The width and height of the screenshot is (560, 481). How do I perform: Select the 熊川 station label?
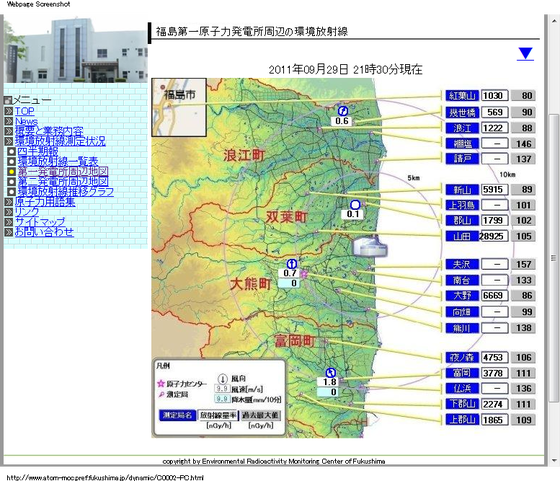[x=462, y=328]
